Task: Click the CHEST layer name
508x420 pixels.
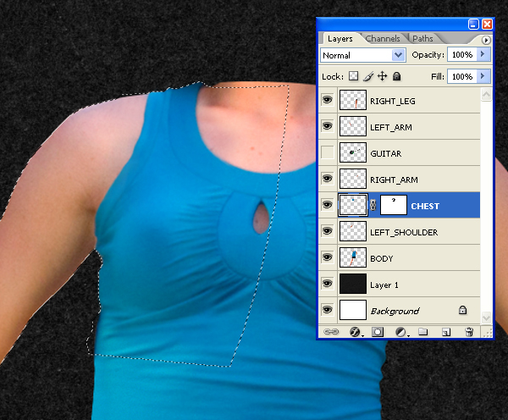Action: [425, 206]
